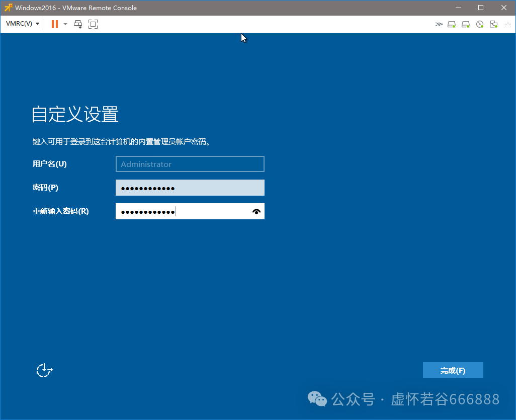Click the Administrator username field
The height and width of the screenshot is (420, 516).
[190, 164]
